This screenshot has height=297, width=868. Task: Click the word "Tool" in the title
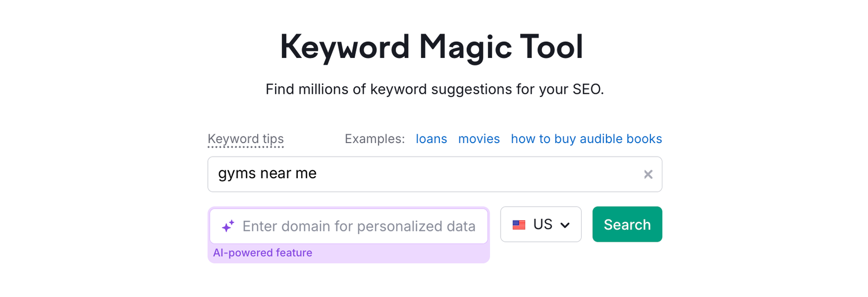(x=552, y=47)
